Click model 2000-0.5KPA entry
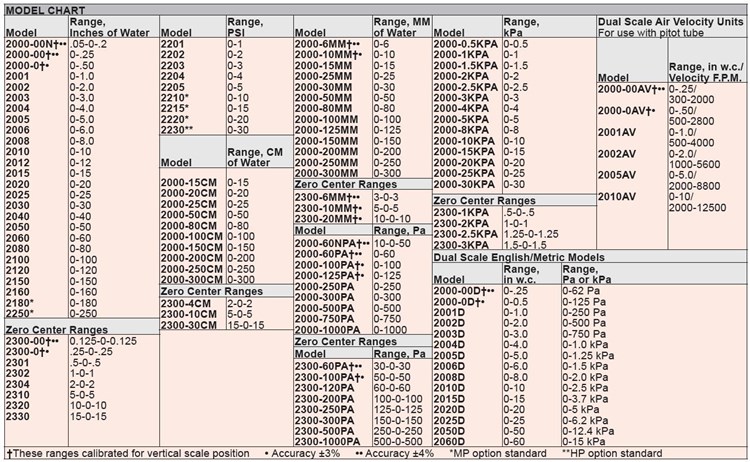Screen dimensions: 750x462 click(x=465, y=44)
